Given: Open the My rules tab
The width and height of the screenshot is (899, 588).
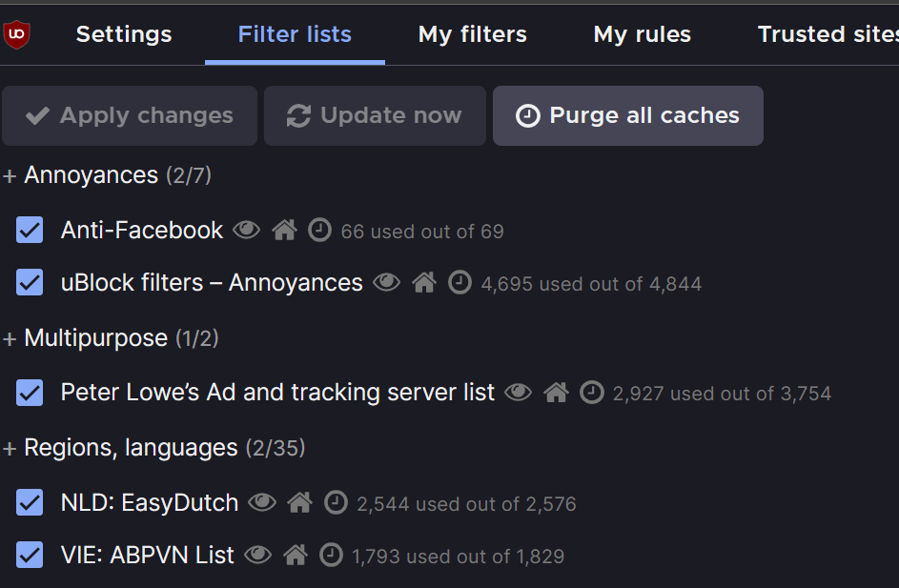Looking at the screenshot, I should pyautogui.click(x=642, y=35).
